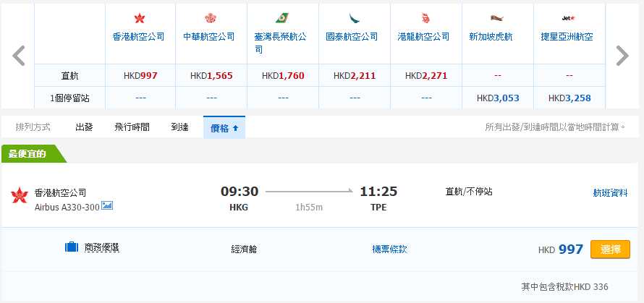The height and width of the screenshot is (303, 644).
Task: Open 機票條款 fare rules link
Action: click(x=389, y=249)
